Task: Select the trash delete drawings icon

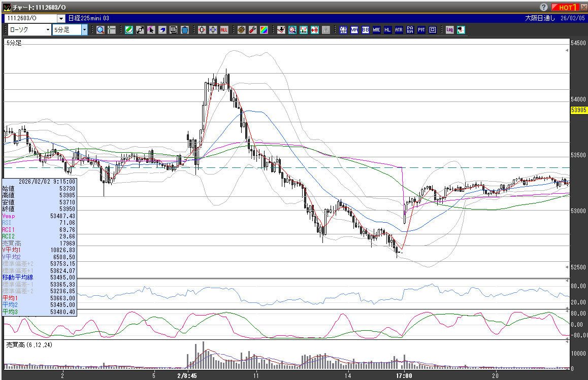Action: (x=185, y=30)
